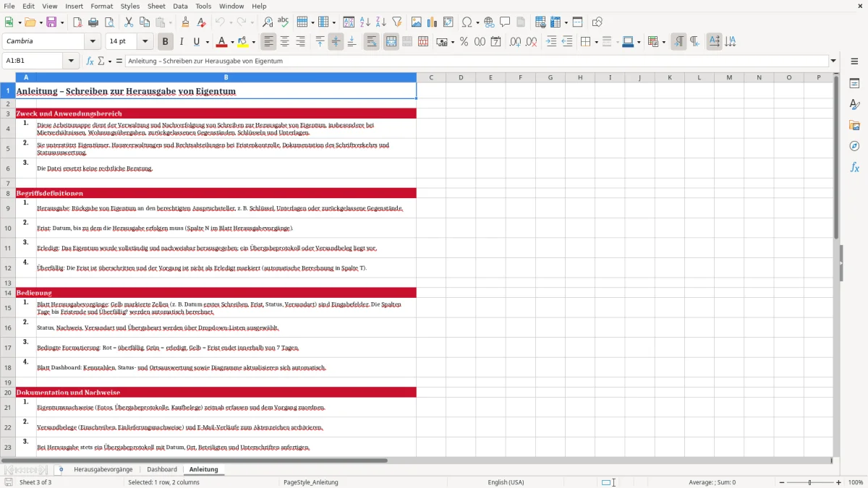
Task: Expand the formula bar
Action: tap(833, 61)
